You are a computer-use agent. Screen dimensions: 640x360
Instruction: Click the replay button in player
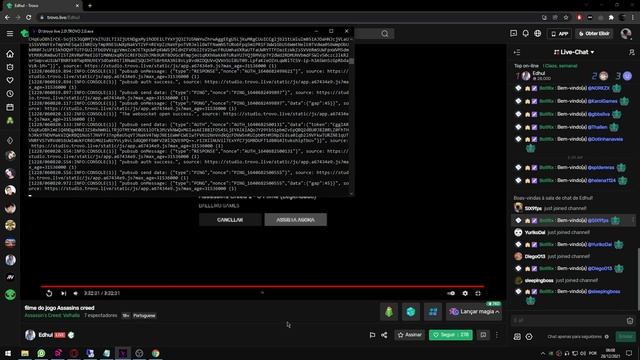pos(49,293)
